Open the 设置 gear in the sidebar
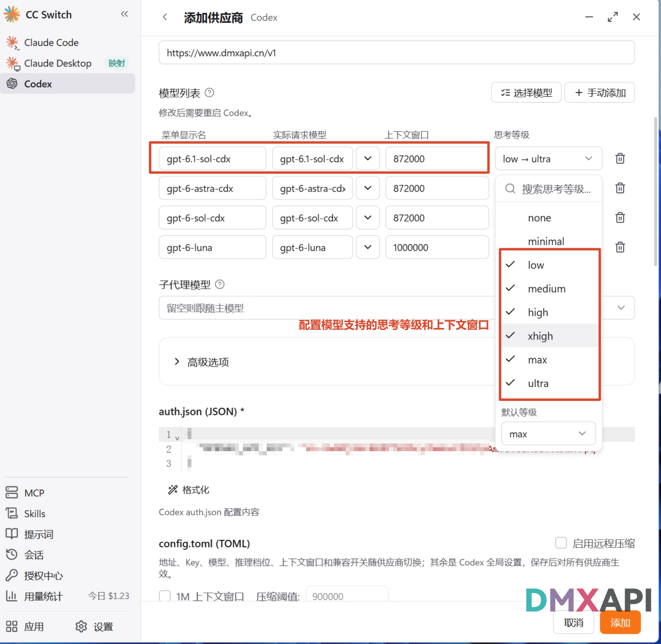661x644 pixels. coord(94,626)
